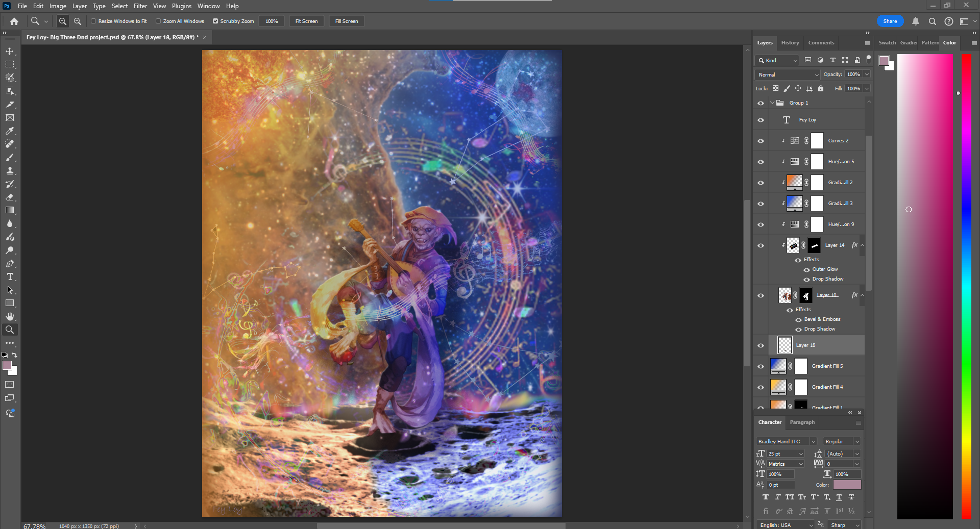Click the lock all layer icon

[821, 89]
